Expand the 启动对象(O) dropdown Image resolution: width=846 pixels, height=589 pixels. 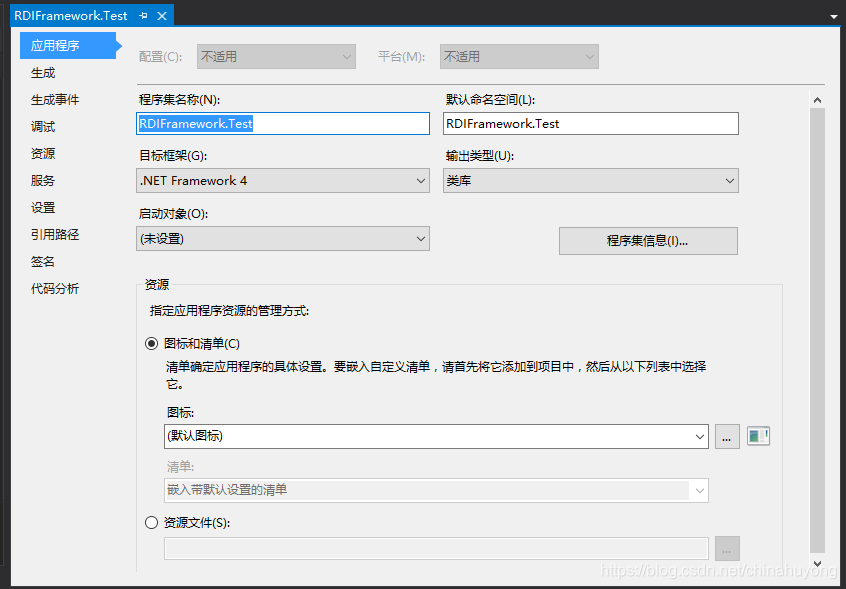[283, 239]
